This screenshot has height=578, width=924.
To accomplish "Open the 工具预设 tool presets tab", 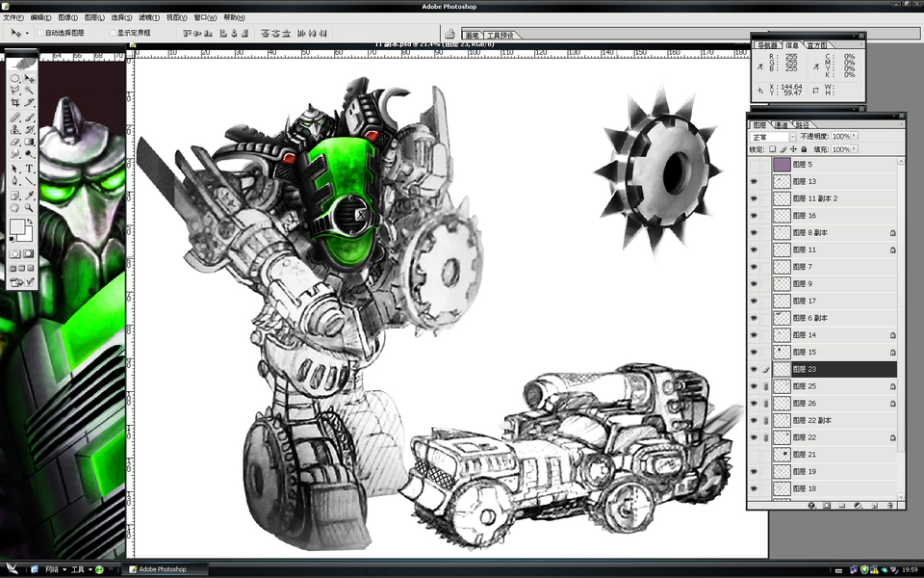I will point(500,36).
